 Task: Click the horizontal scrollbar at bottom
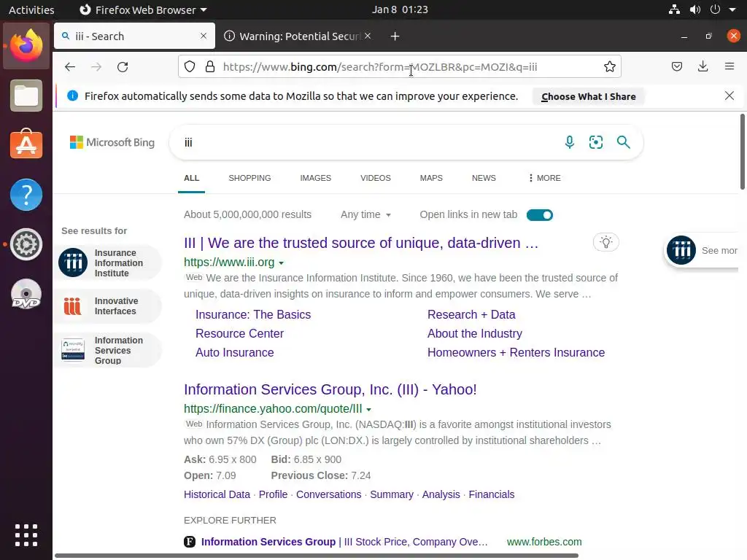pos(317,556)
